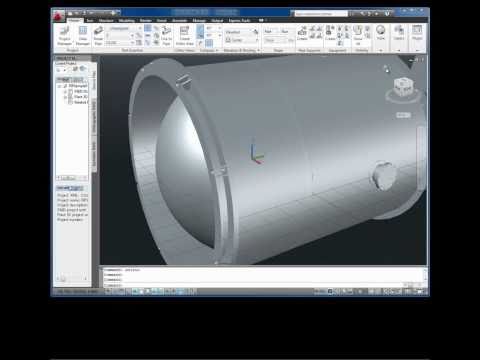The image size is (480, 360).
Task: Open the Manage ribbon tab
Action: [x=199, y=20]
